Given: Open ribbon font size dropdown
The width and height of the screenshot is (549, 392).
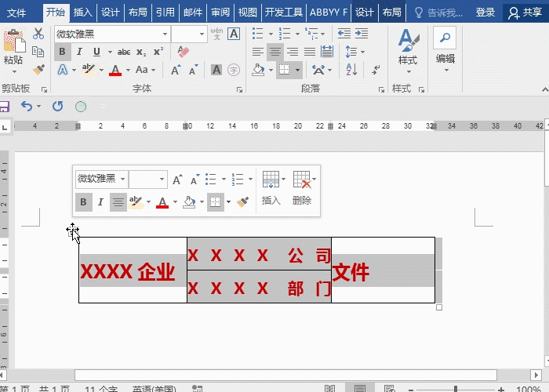Looking at the screenshot, I should tap(202, 34).
